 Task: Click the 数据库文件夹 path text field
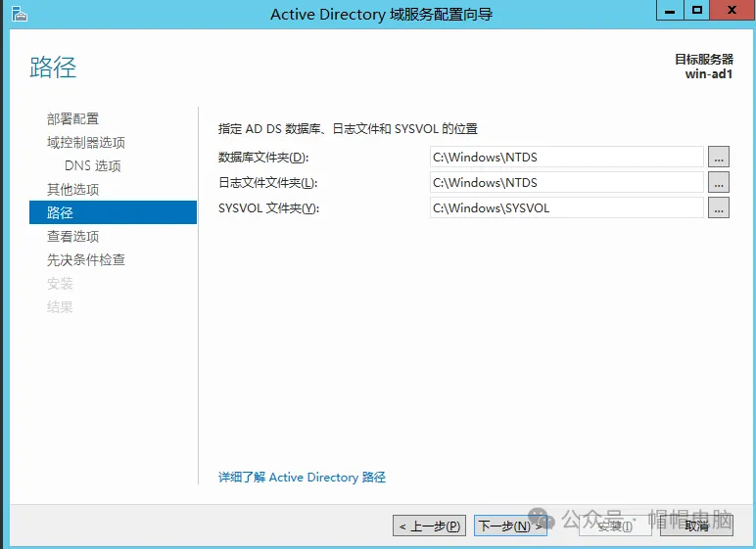[566, 157]
